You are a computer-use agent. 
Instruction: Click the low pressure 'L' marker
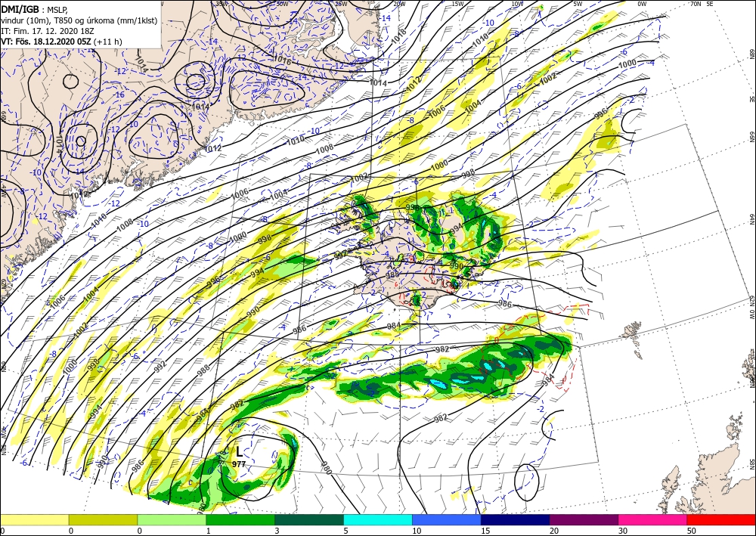[x=239, y=451]
